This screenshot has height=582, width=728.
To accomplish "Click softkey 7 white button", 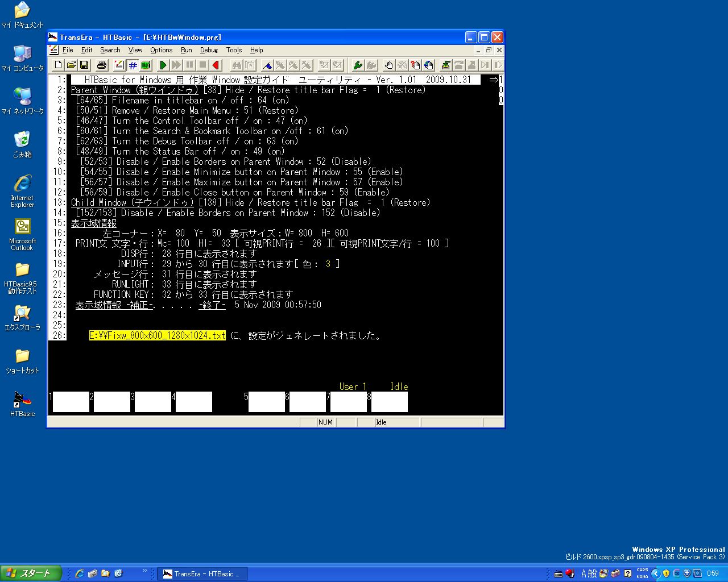I will coord(349,402).
